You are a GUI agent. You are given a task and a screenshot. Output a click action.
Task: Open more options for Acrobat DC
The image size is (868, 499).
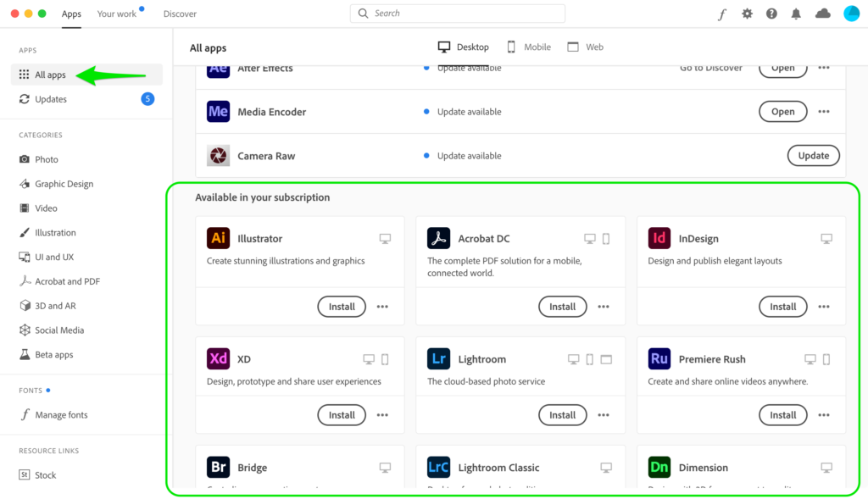[x=604, y=307]
